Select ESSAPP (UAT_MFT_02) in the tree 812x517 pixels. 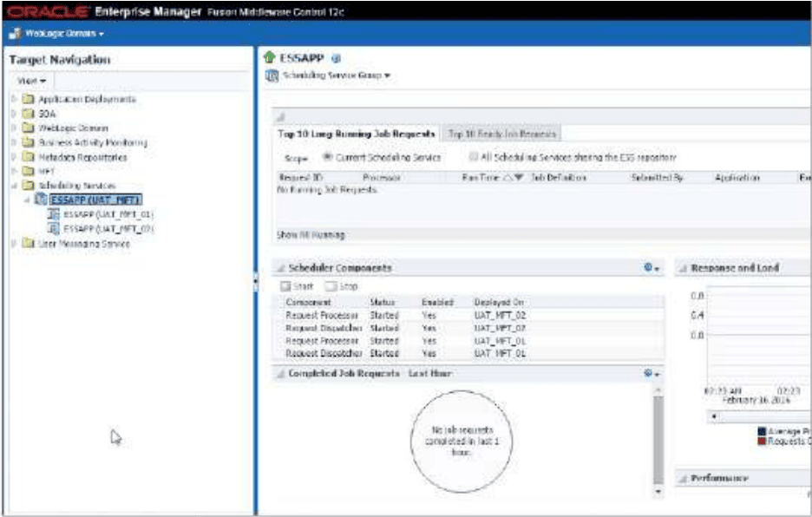[108, 228]
